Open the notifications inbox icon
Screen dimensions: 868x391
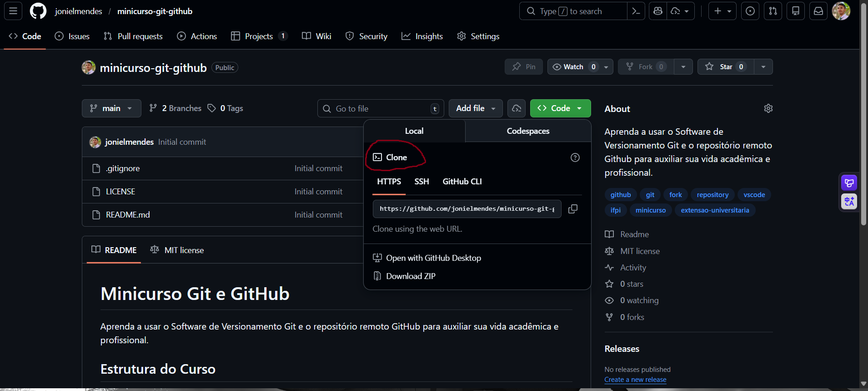[818, 11]
